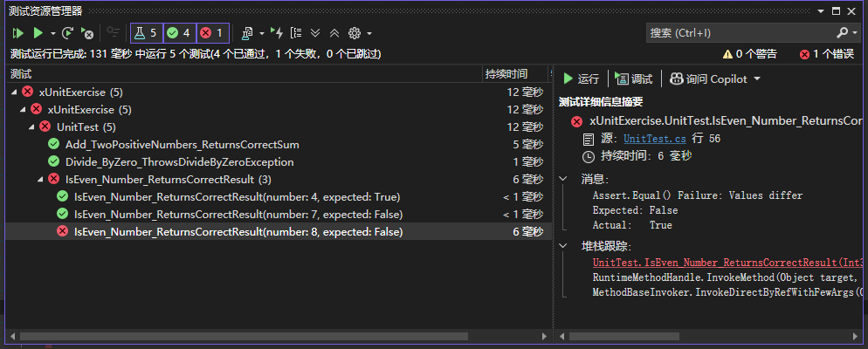This screenshot has width=868, height=349.
Task: Click the Repeat Last Run icon
Action: click(x=68, y=33)
